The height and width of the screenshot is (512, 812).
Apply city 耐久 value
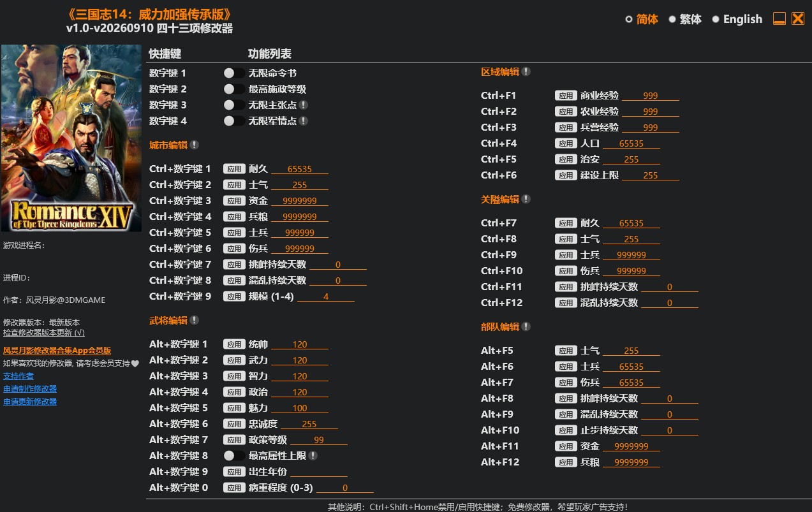(234, 169)
